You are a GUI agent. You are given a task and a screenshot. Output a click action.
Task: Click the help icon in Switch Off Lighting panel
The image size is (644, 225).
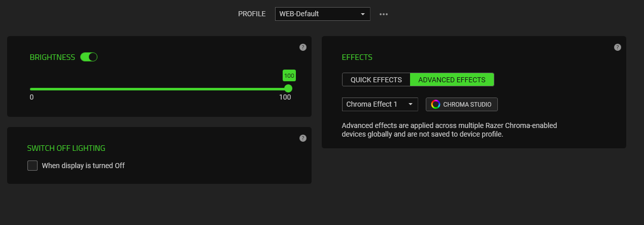pyautogui.click(x=303, y=138)
